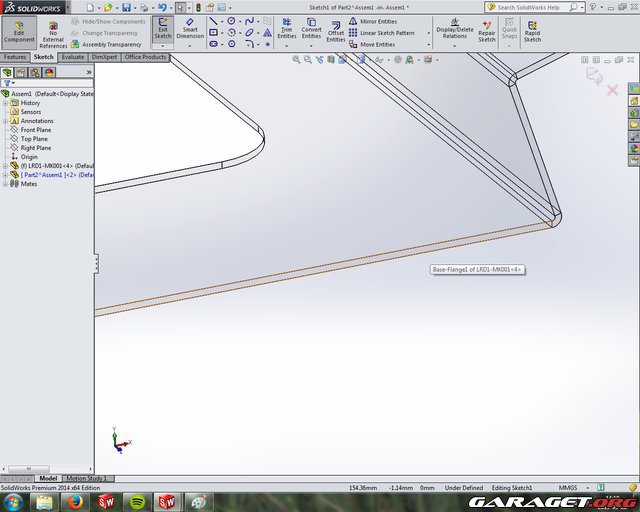The height and width of the screenshot is (512, 640).
Task: Click the Edit Component button
Action: [19, 33]
